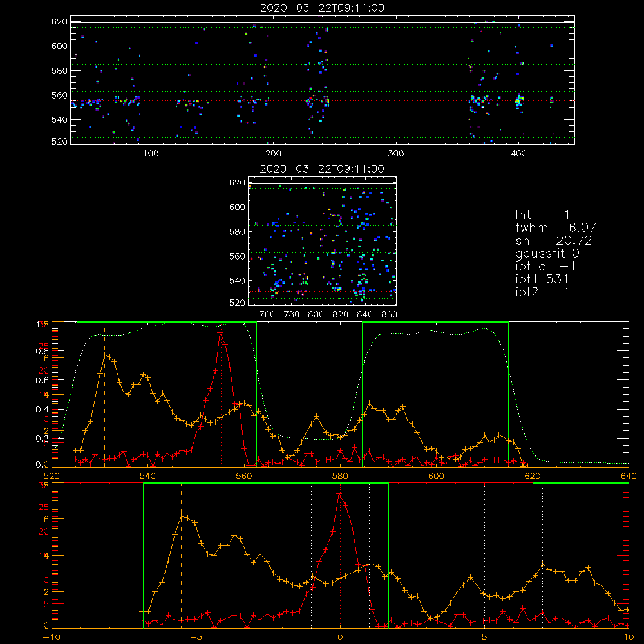This screenshot has height=644, width=644.
Task: Click x-axis label "-10" of bottom plot
Action: [x=52, y=638]
